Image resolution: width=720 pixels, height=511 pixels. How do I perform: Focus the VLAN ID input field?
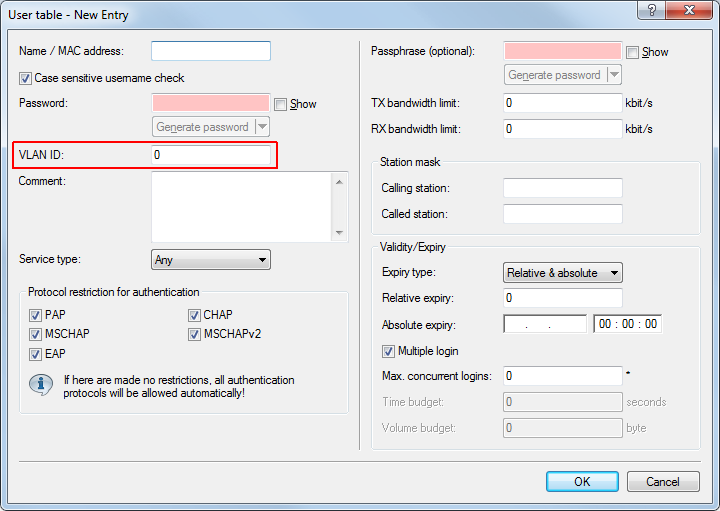[x=210, y=155]
